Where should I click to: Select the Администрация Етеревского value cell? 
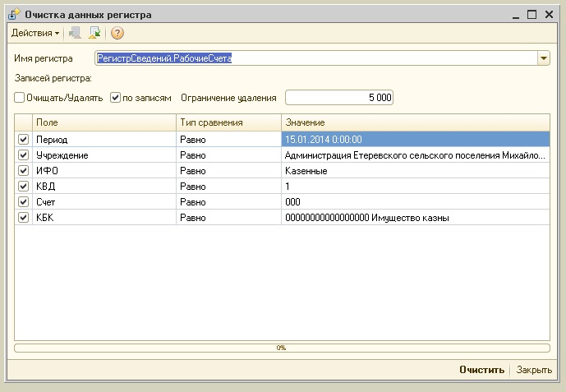(416, 154)
